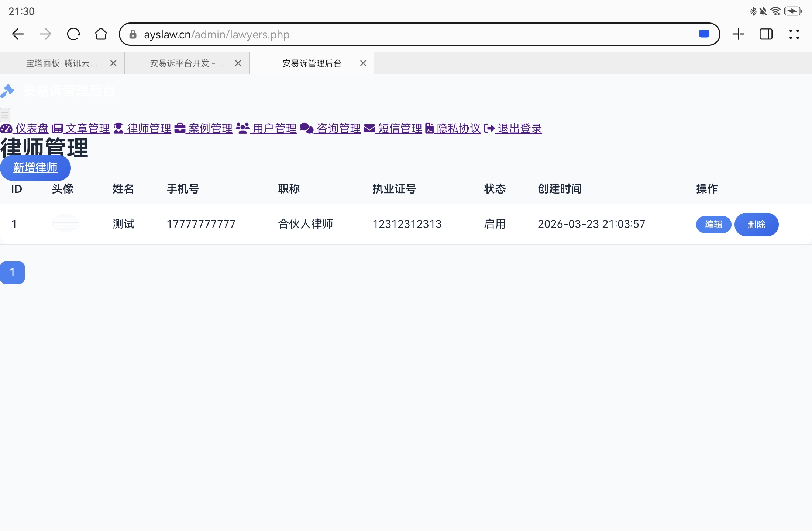Image resolution: width=812 pixels, height=531 pixels.
Task: Reload the current page
Action: coord(73,34)
